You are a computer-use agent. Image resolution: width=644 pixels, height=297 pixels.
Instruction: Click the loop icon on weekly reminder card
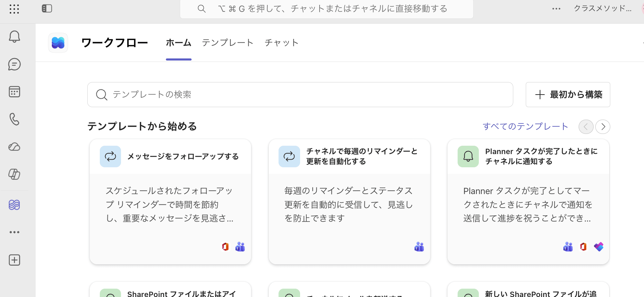[x=289, y=156]
